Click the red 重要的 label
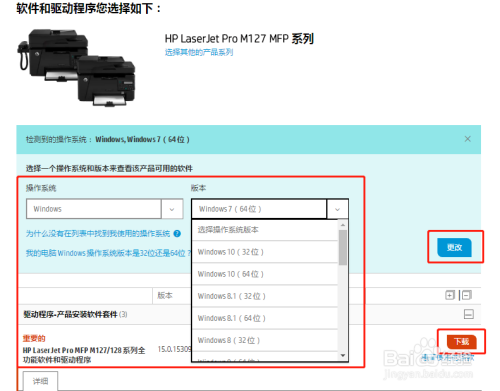 pos(34,339)
